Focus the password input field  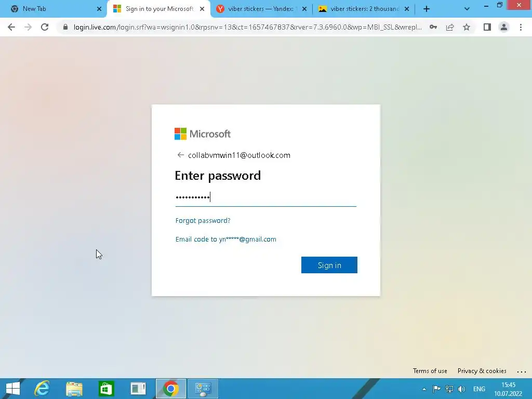coord(265,197)
